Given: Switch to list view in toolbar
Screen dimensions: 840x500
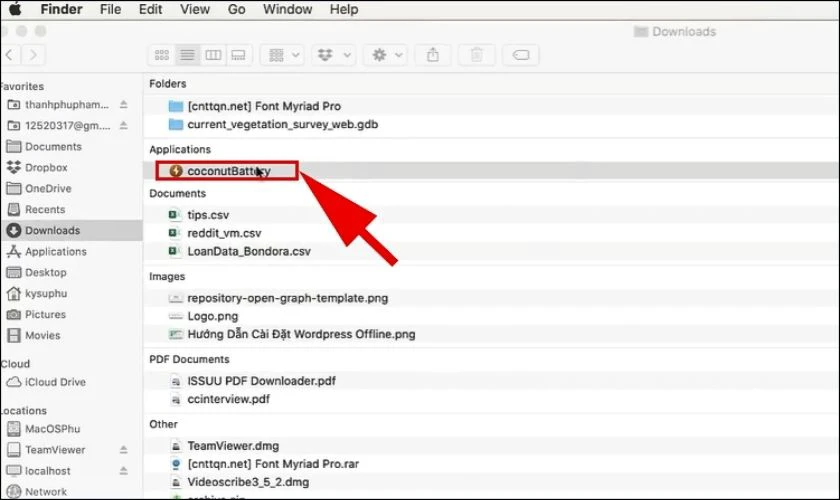Looking at the screenshot, I should [x=187, y=55].
